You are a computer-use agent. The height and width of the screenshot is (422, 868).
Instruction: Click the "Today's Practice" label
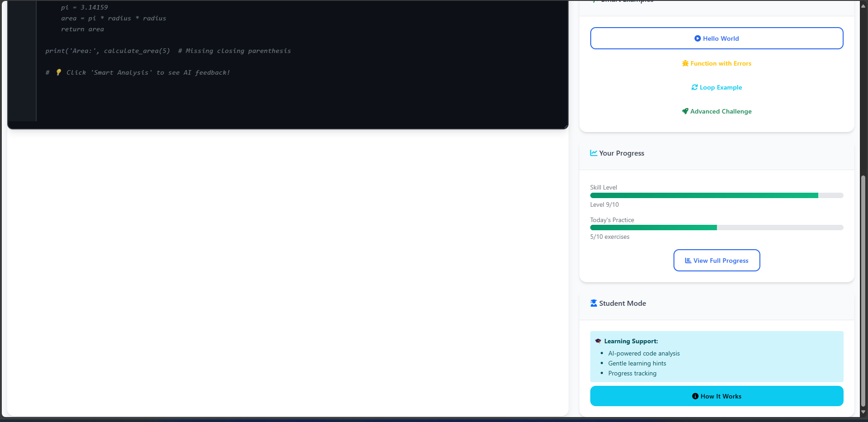coord(612,220)
